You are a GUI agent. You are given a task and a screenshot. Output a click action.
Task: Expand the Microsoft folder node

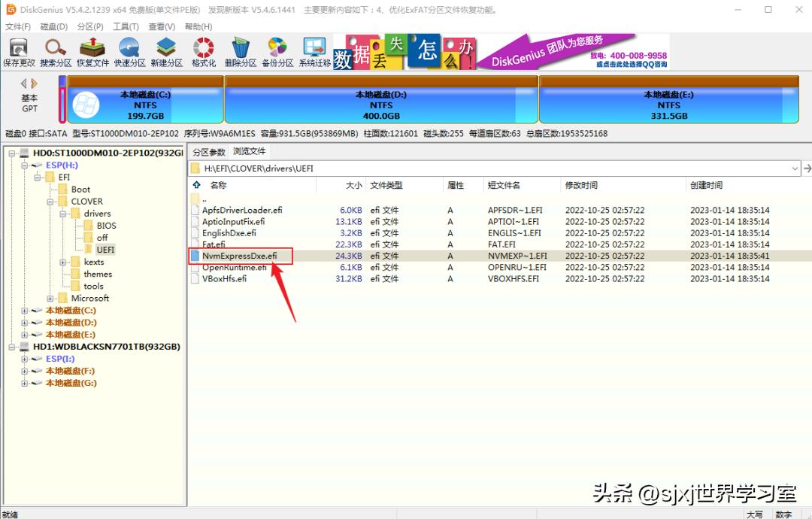(50, 298)
